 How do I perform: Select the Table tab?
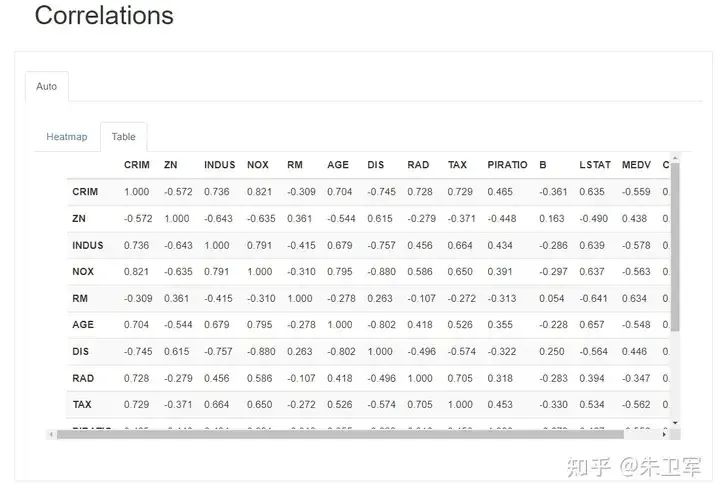tap(124, 137)
